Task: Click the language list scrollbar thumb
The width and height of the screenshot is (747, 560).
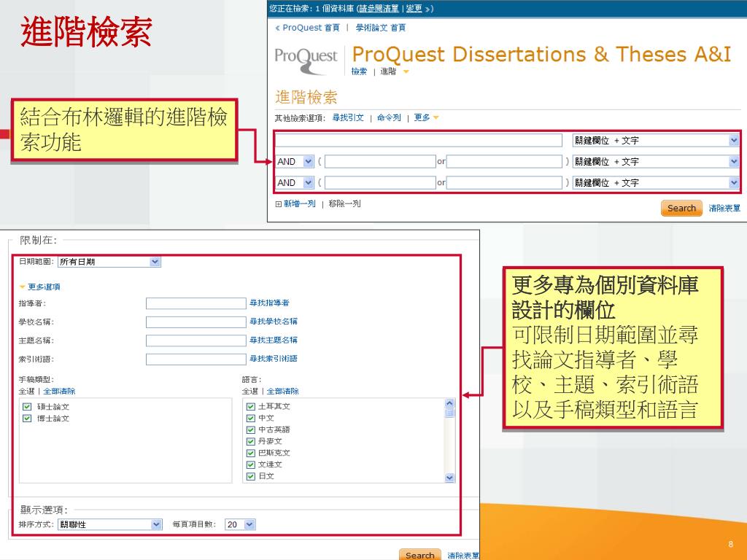Action: tap(449, 413)
